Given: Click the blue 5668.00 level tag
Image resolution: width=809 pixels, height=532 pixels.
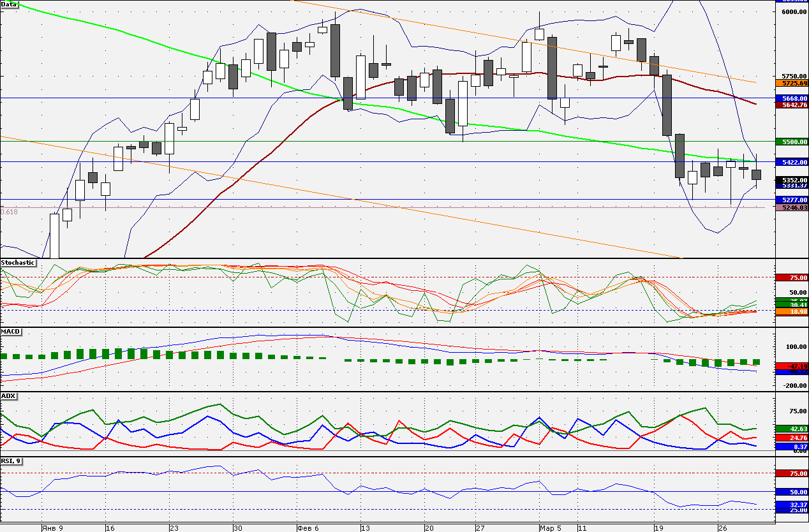Looking at the screenshot, I should pos(792,98).
